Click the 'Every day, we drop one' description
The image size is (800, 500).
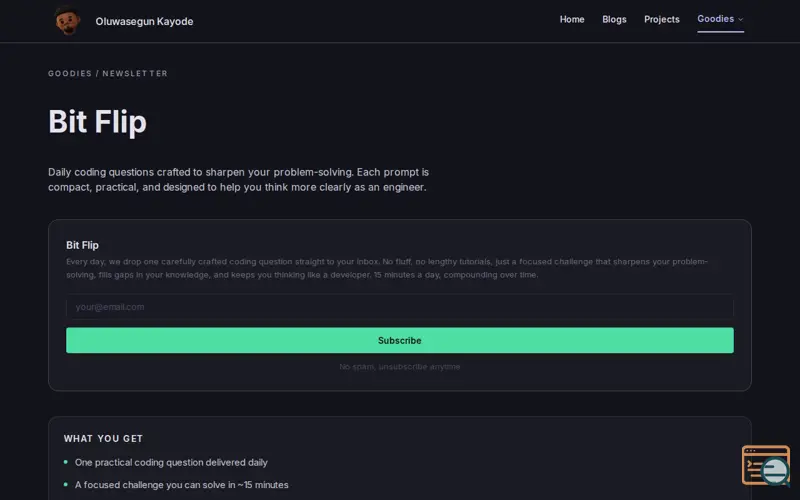(x=387, y=268)
